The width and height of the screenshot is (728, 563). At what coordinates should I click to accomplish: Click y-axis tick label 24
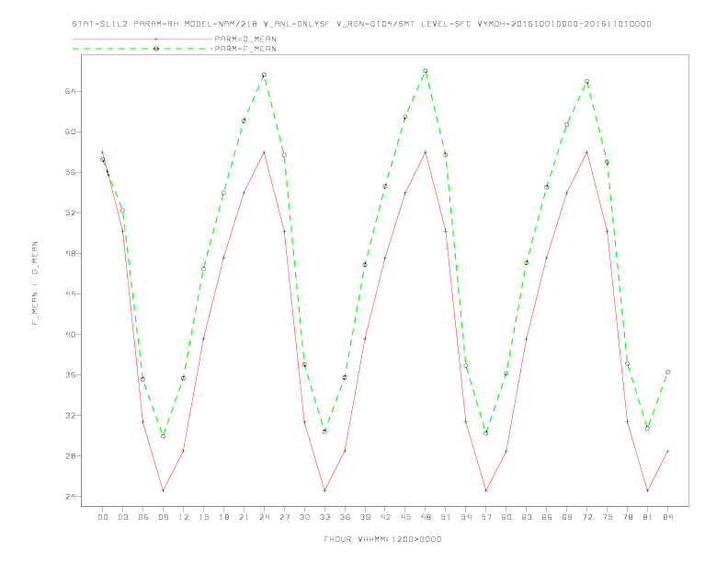[71, 497]
